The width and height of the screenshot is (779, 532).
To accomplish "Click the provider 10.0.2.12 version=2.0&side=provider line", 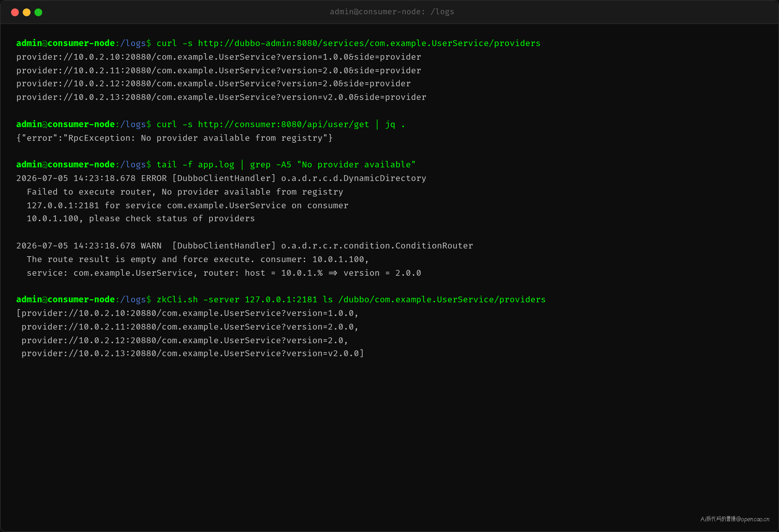I will [214, 84].
